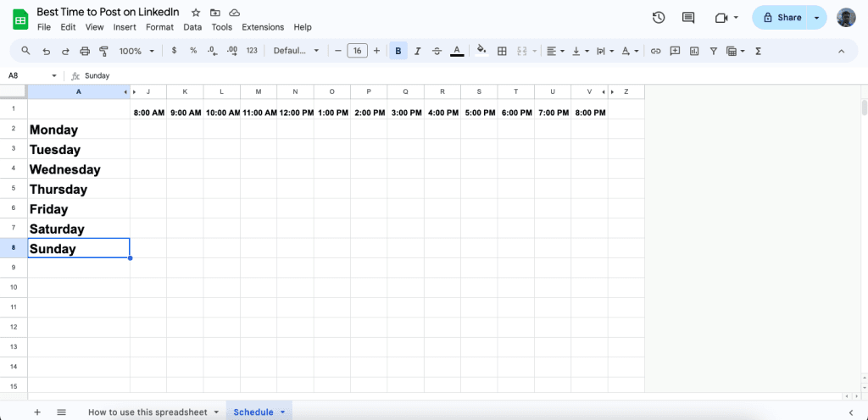
Task: Click the insert link icon
Action: tap(656, 51)
